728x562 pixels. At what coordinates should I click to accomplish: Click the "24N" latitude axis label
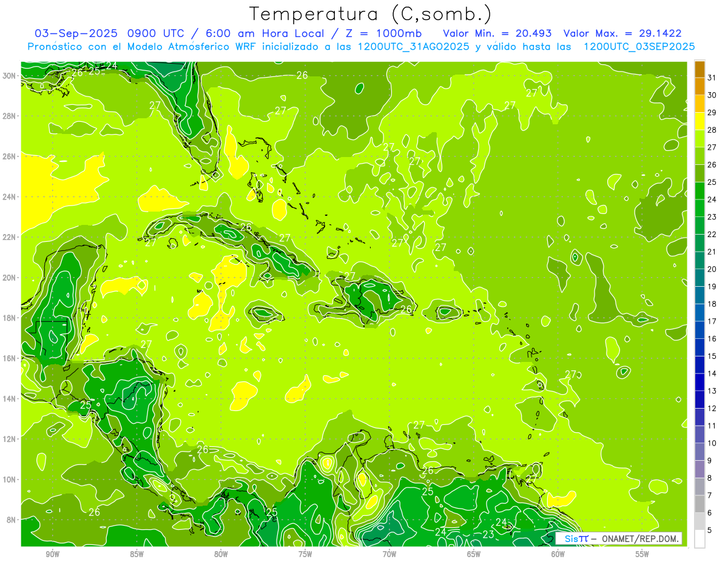coord(10,197)
